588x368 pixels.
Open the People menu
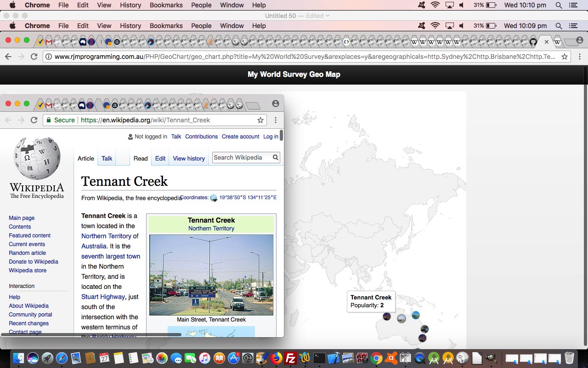click(x=201, y=5)
